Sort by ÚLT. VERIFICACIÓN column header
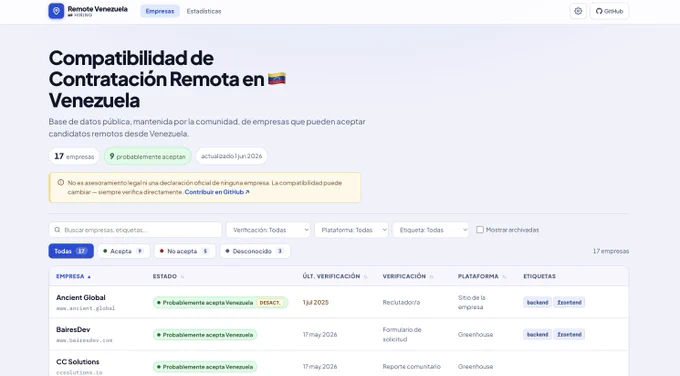The width and height of the screenshot is (680, 376). [335, 276]
